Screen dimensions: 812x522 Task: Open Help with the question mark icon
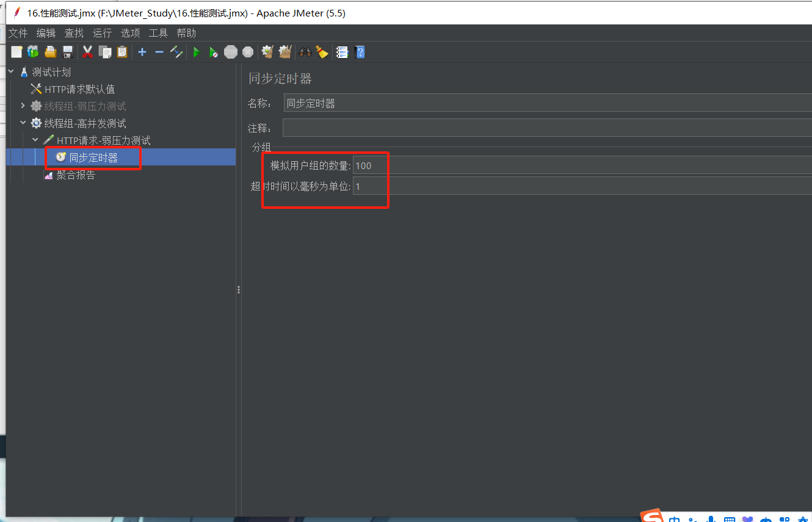[360, 53]
